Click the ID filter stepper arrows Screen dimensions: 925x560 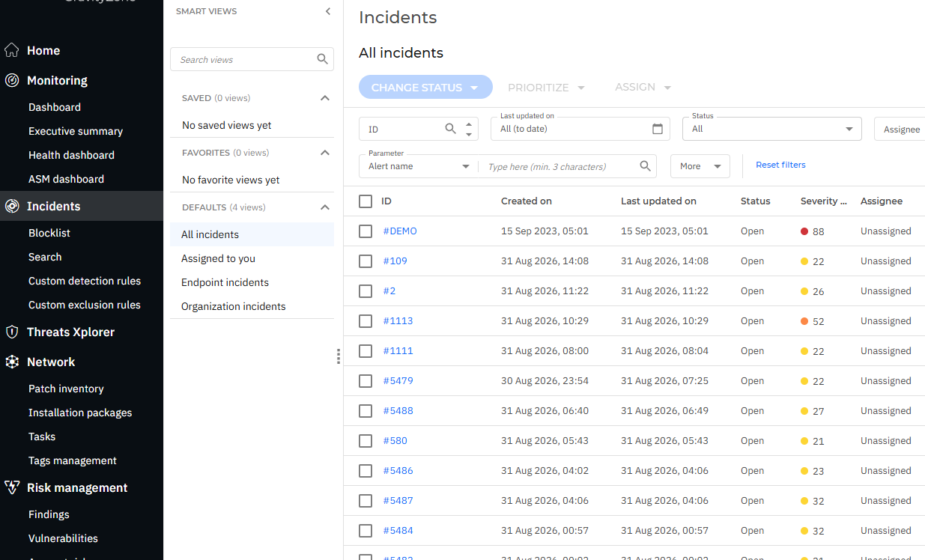(469, 129)
